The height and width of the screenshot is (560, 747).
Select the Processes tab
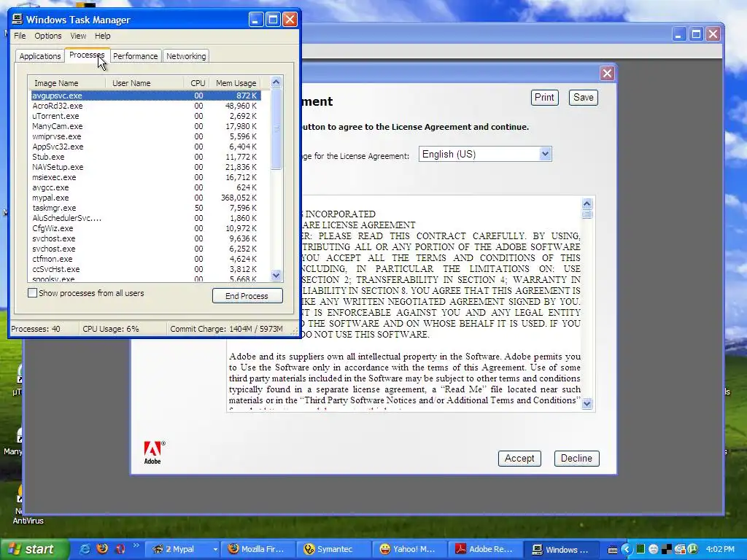click(x=87, y=55)
